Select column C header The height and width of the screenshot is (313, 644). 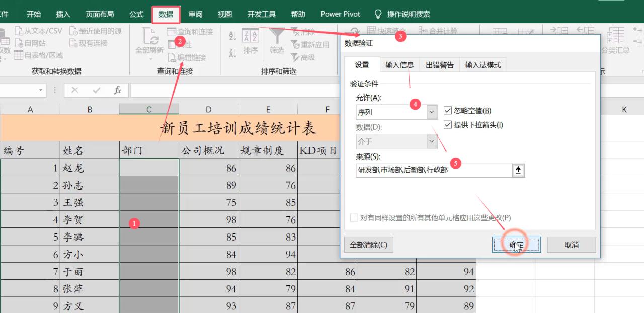pos(149,109)
